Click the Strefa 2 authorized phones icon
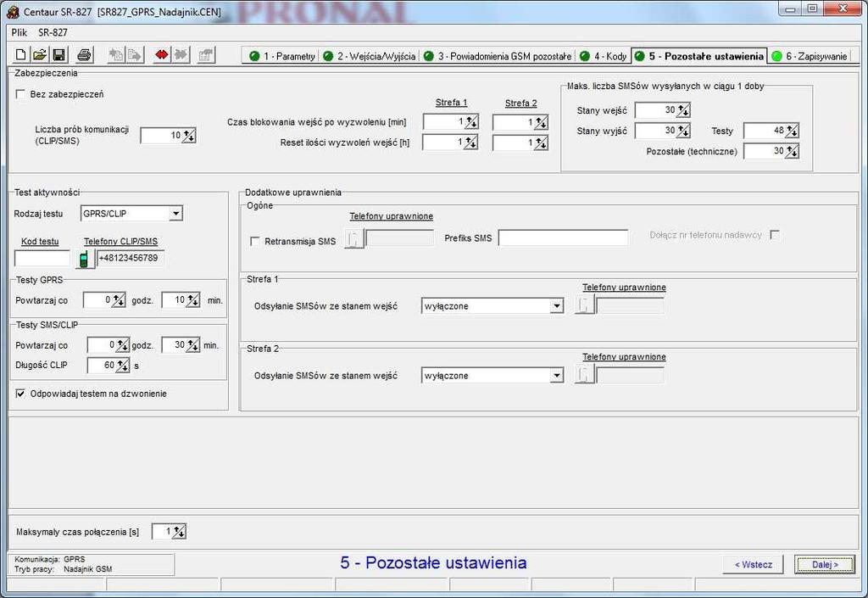 coord(585,375)
